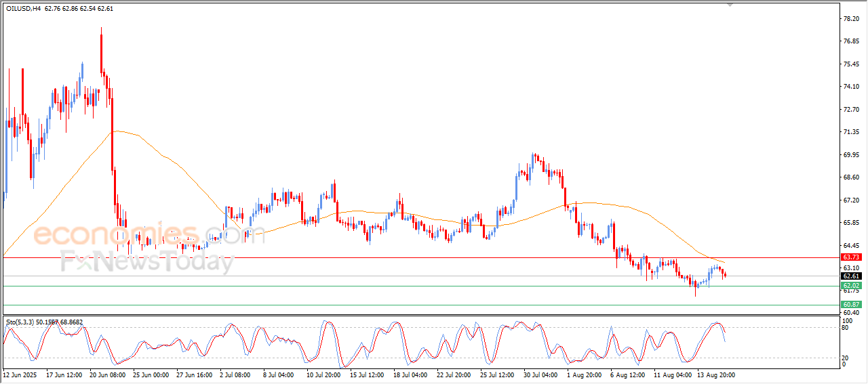The width and height of the screenshot is (868, 384).
Task: Click the 11 Aug 04:00 time label
Action: 673,374
